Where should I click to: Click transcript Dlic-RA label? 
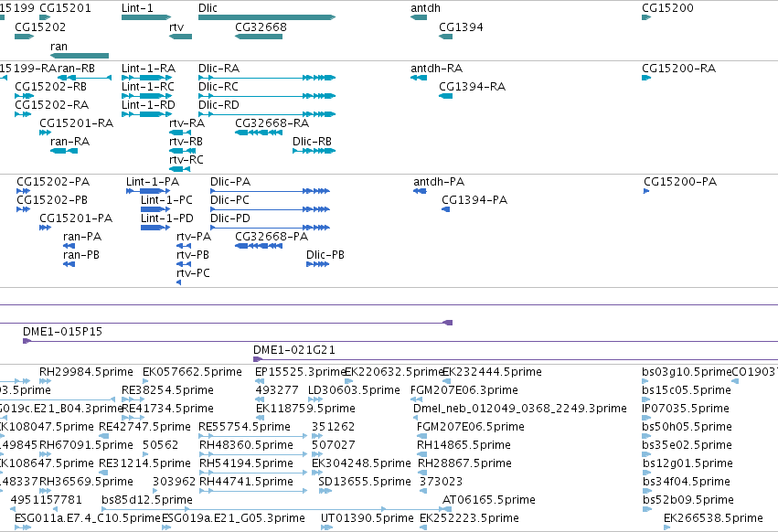(x=218, y=68)
